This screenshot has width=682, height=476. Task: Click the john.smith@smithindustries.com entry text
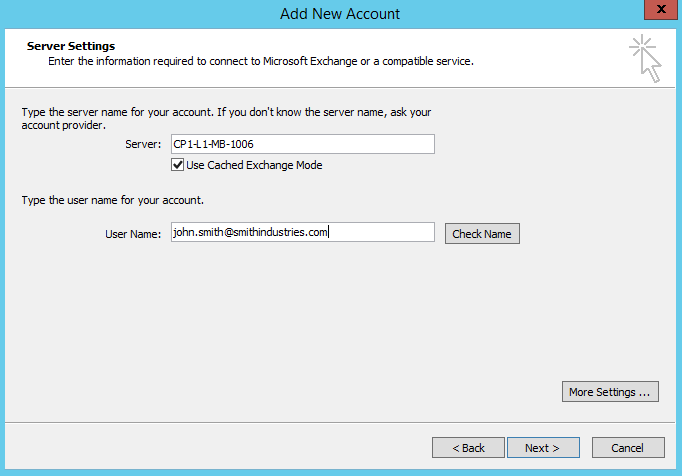[x=250, y=233]
